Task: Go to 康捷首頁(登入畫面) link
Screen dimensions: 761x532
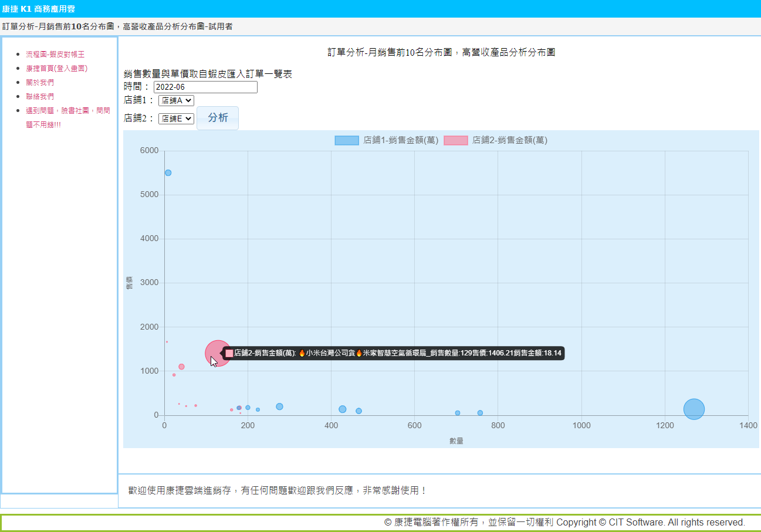Action: tap(56, 69)
